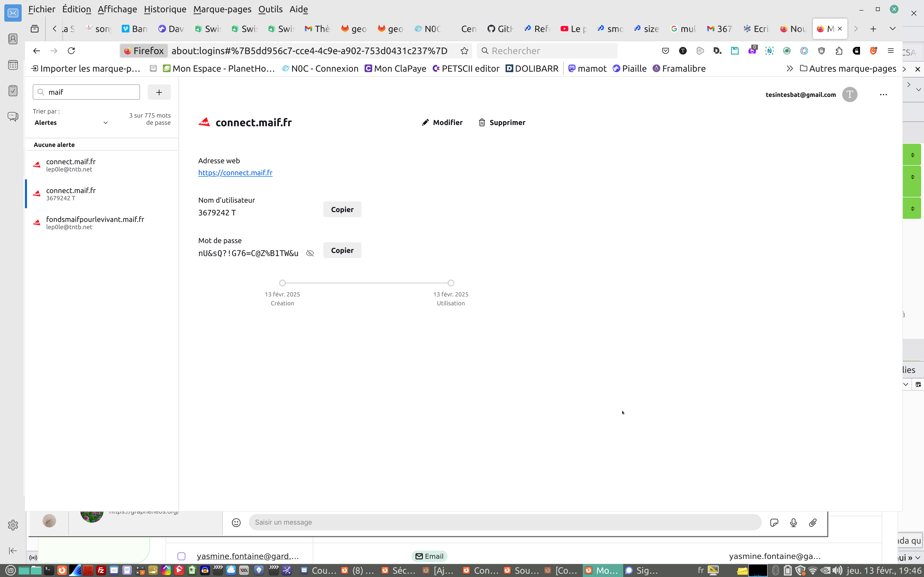Click the bookmark star in address bar
This screenshot has width=924, height=577.
(464, 51)
